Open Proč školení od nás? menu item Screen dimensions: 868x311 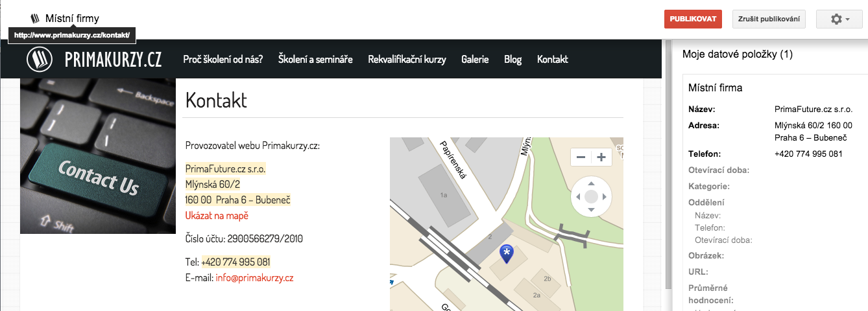tap(223, 59)
